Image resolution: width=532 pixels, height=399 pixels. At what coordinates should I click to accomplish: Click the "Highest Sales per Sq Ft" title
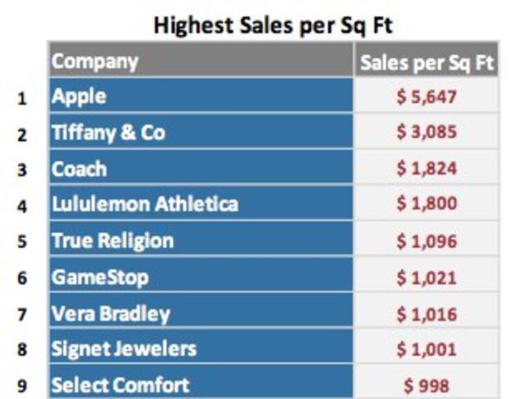pos(272,25)
